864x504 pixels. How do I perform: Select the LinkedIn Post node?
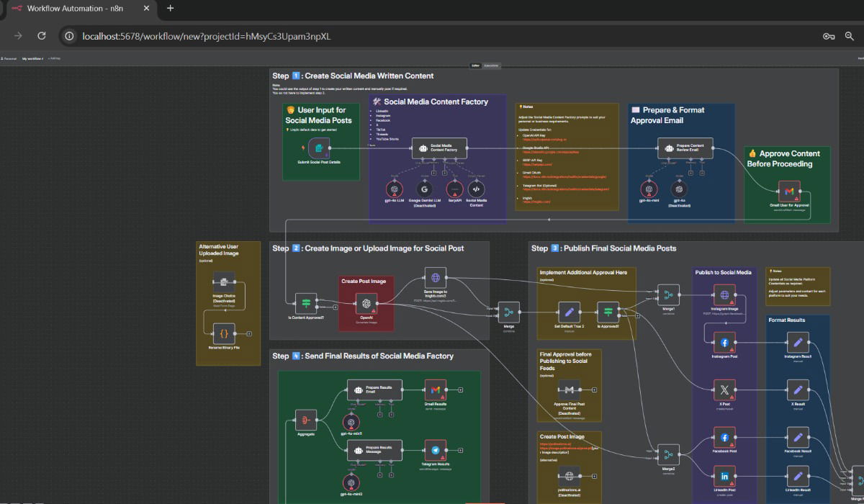[724, 475]
